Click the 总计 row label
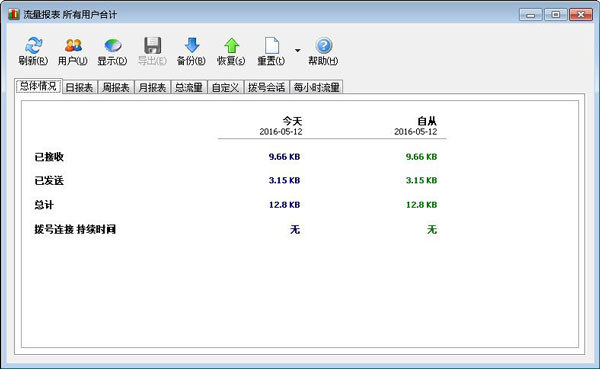Screen dimensions: 600x369 point(44,204)
